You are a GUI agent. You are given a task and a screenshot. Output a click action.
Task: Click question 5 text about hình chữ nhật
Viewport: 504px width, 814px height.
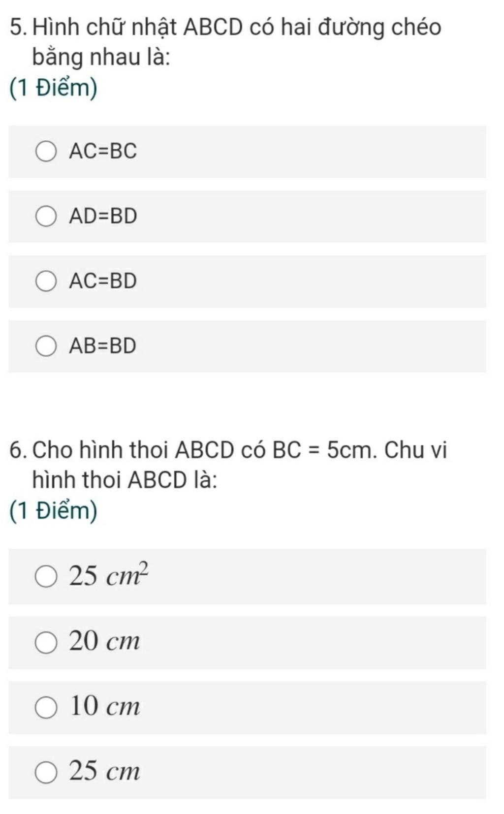[225, 42]
